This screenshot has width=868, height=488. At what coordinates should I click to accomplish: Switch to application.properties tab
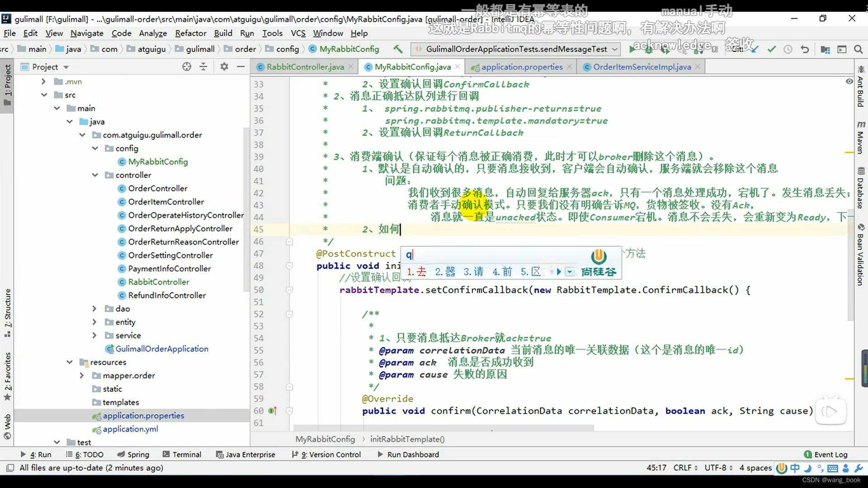point(522,67)
